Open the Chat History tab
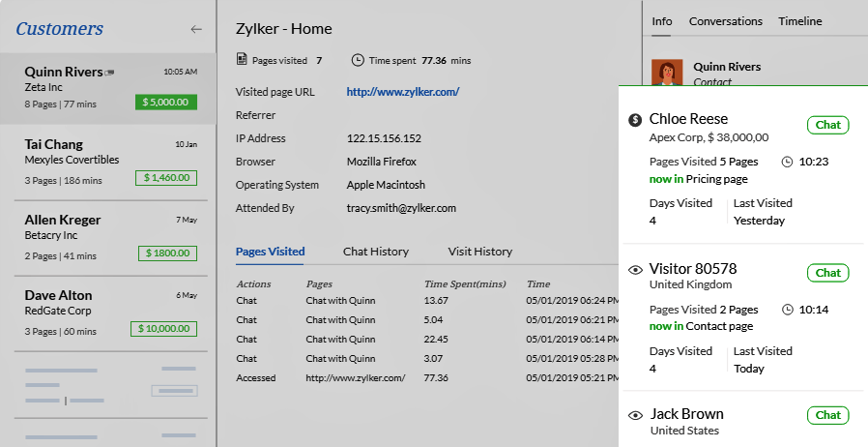 click(x=376, y=252)
